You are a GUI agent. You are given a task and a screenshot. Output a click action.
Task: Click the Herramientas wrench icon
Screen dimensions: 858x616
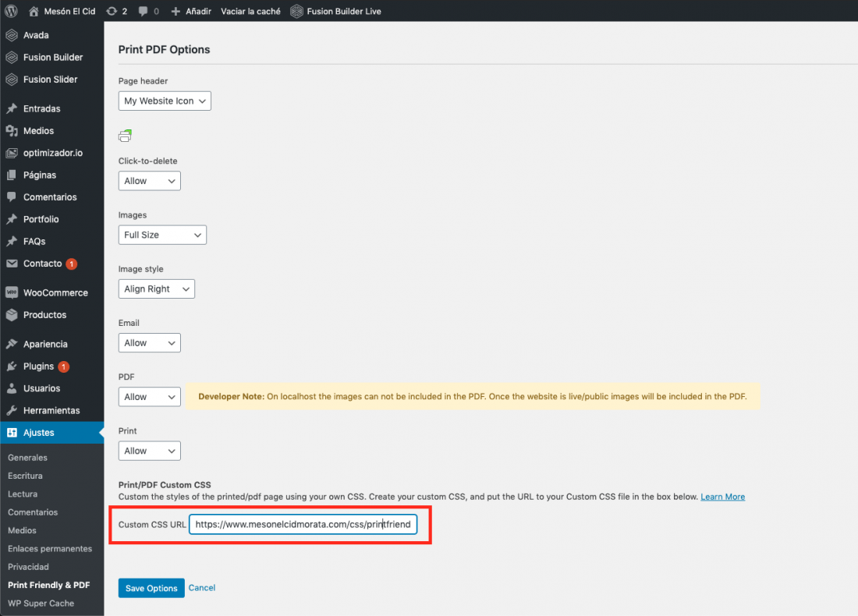(x=12, y=410)
